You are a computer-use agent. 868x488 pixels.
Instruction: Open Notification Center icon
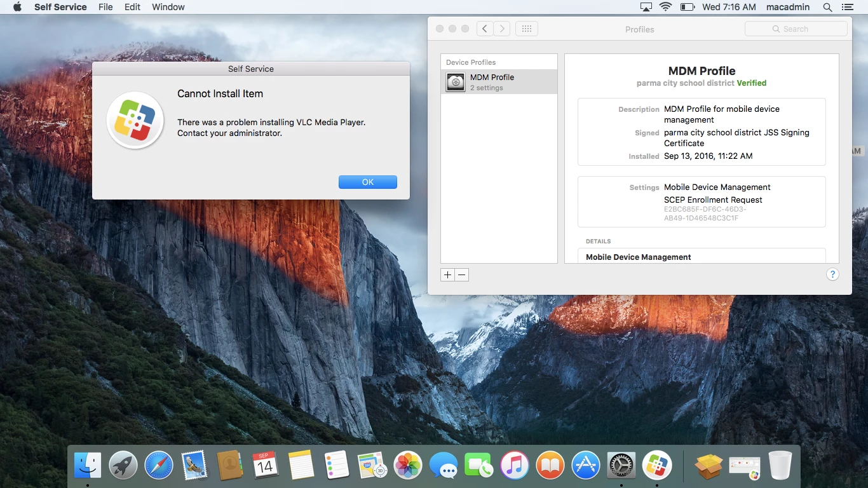click(x=847, y=7)
